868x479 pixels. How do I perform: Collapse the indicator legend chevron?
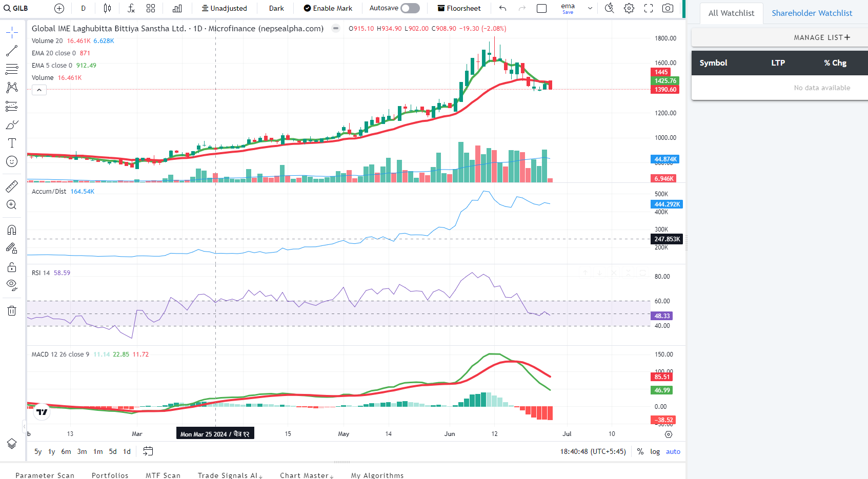click(x=39, y=90)
